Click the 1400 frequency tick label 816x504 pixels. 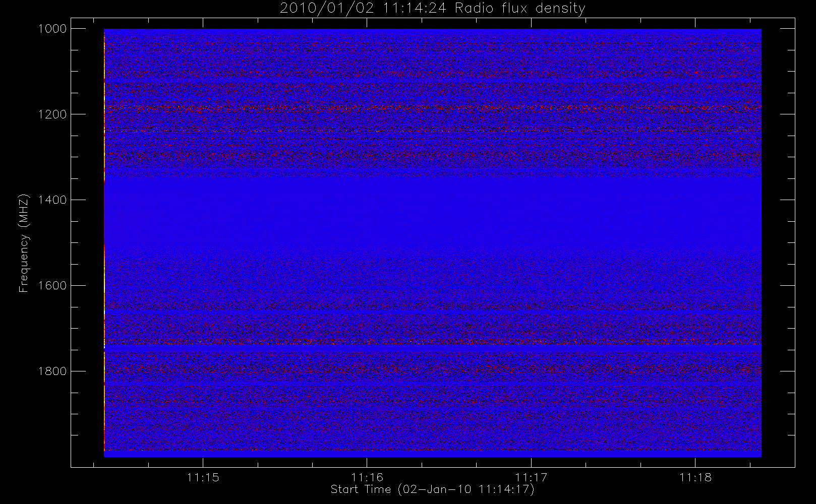coord(52,200)
